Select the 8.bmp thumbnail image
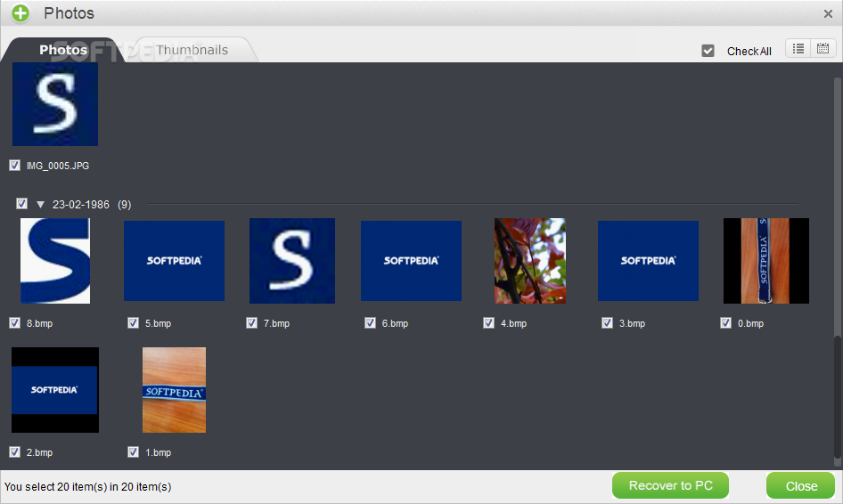Screen dimensions: 843x504 click(x=55, y=261)
